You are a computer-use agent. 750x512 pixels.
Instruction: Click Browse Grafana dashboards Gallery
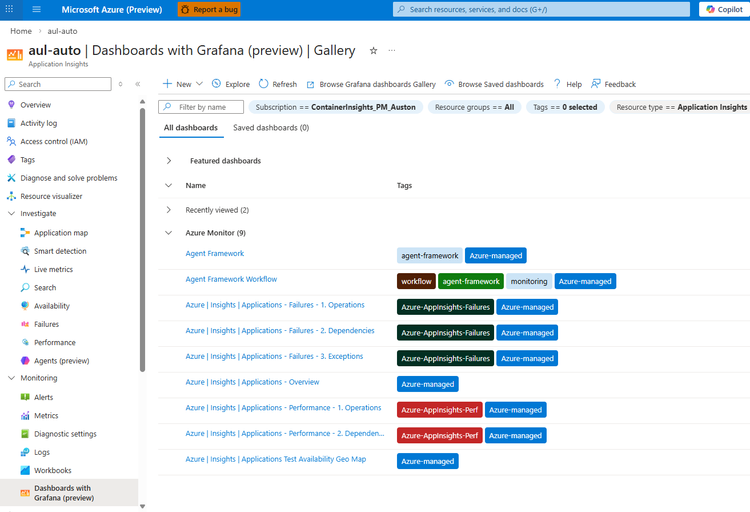pyautogui.click(x=371, y=84)
